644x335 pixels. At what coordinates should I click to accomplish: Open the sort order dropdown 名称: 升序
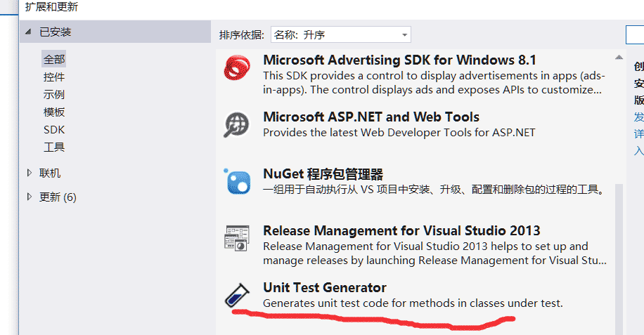point(340,34)
